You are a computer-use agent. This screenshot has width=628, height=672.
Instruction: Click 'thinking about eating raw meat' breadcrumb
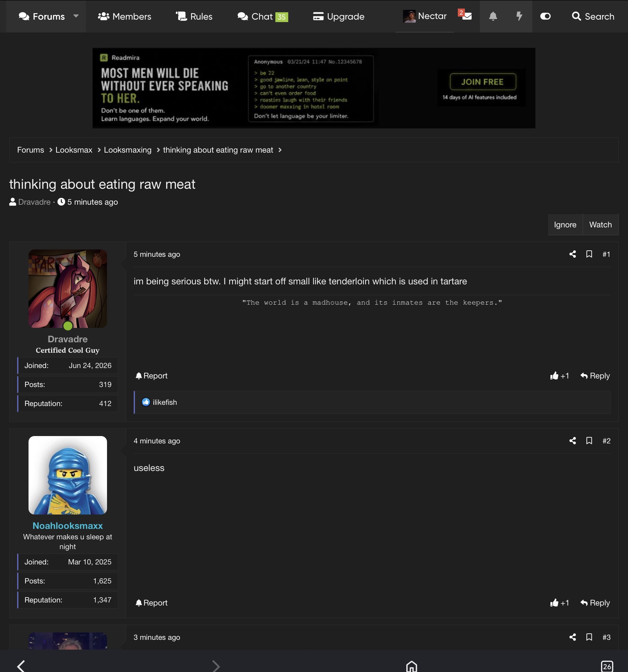coord(218,150)
